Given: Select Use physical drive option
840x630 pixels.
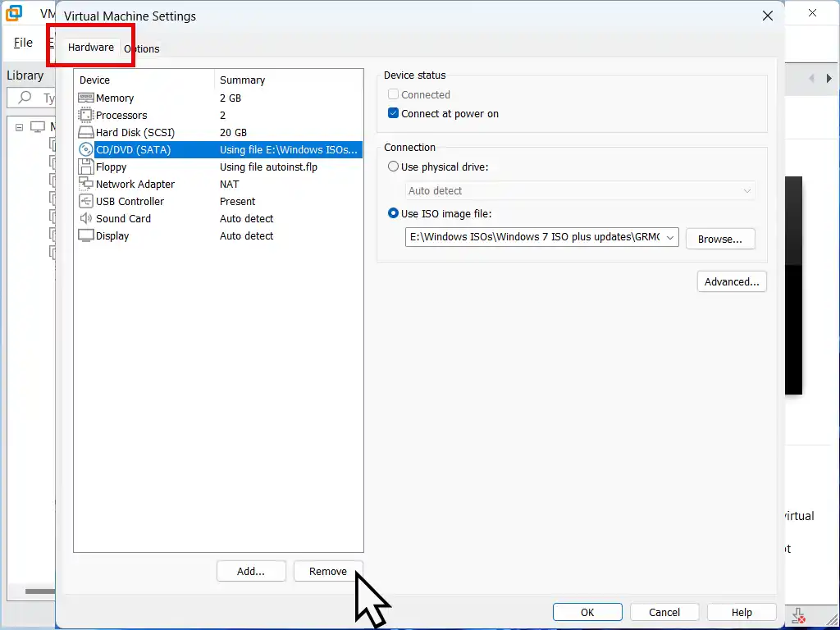Looking at the screenshot, I should pyautogui.click(x=393, y=167).
